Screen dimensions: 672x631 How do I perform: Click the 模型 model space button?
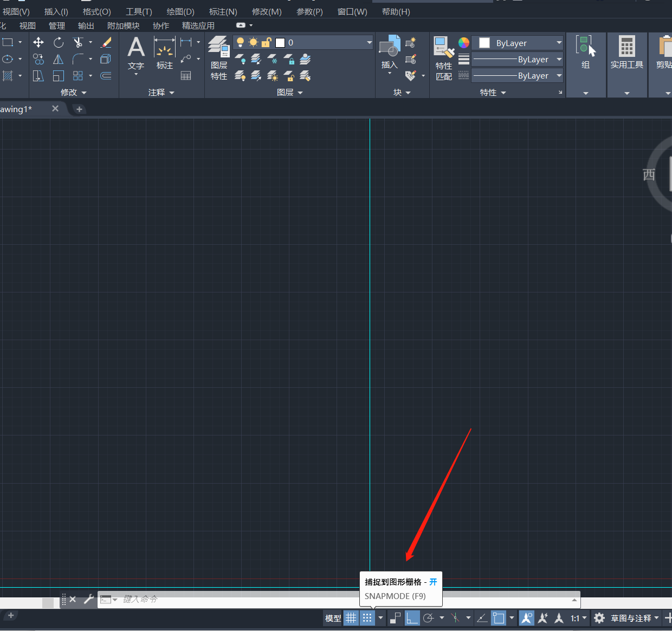point(333,618)
